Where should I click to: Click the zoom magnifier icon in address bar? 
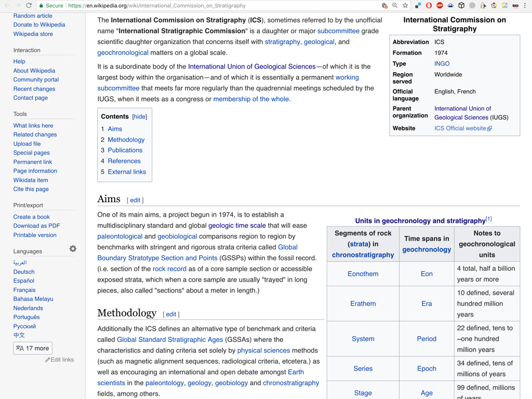[395, 5]
